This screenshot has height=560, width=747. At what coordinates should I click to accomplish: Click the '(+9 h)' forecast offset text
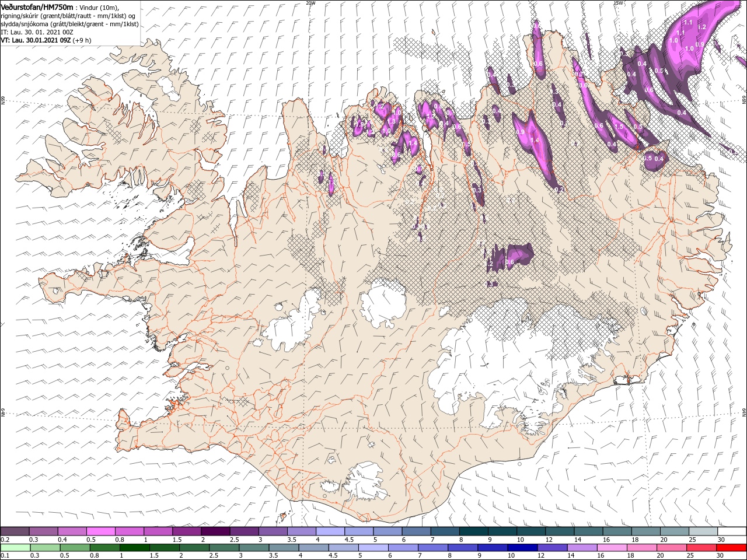(x=82, y=40)
